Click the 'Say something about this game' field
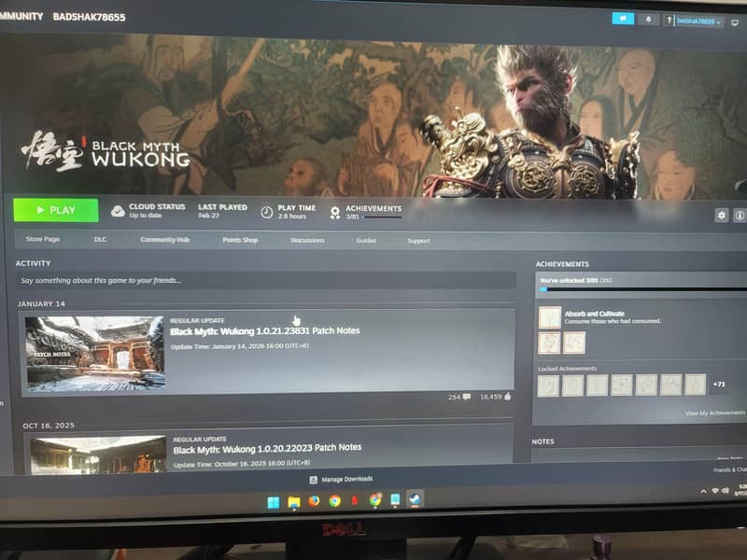 266,281
